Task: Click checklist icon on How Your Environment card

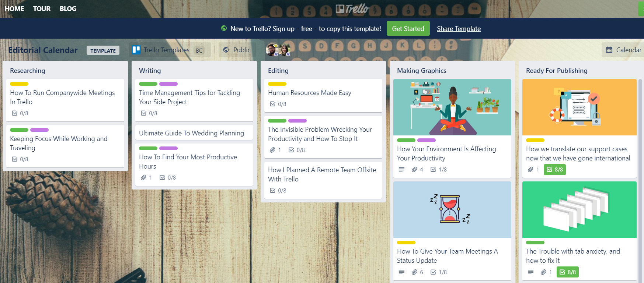Action: pyautogui.click(x=433, y=170)
